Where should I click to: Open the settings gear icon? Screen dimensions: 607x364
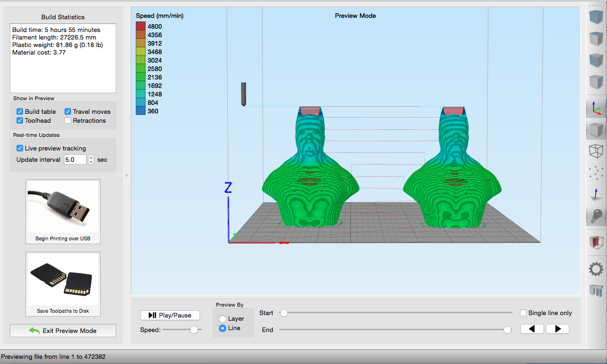coord(596,269)
